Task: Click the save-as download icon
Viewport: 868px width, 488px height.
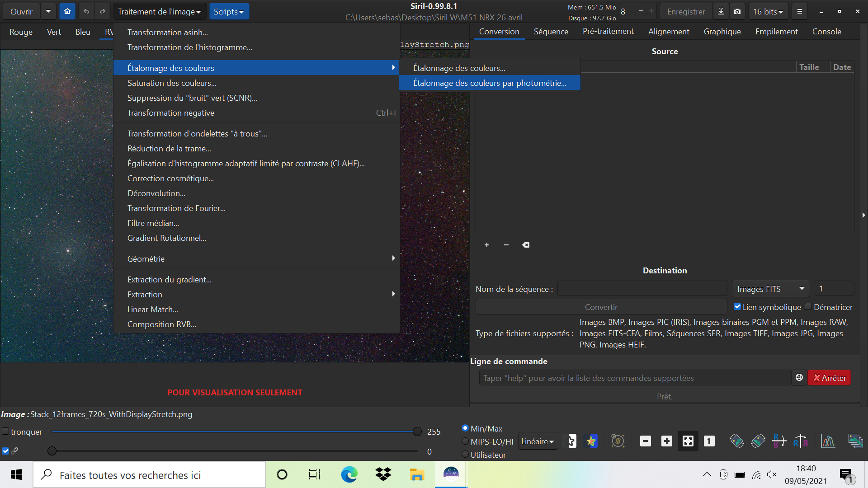Action: (x=721, y=11)
